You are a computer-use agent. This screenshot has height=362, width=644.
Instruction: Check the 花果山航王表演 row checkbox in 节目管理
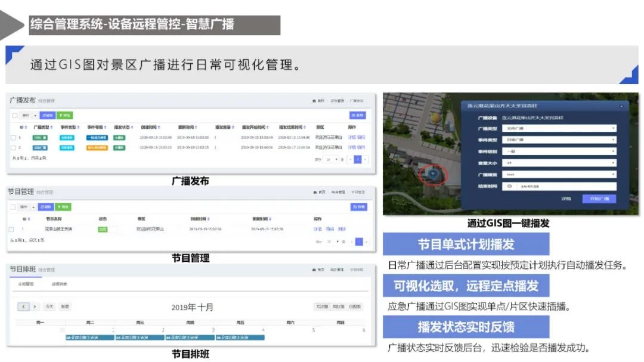(x=11, y=227)
